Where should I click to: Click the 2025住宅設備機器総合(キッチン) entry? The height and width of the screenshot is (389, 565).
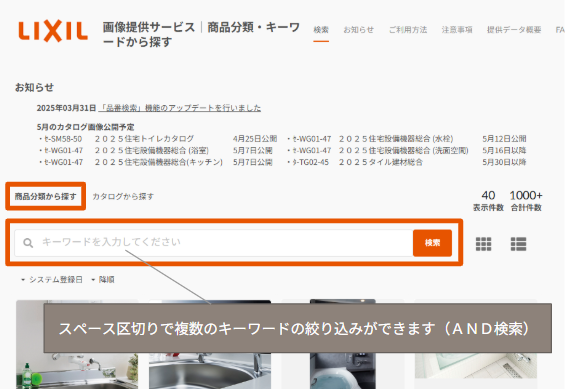pos(159,162)
